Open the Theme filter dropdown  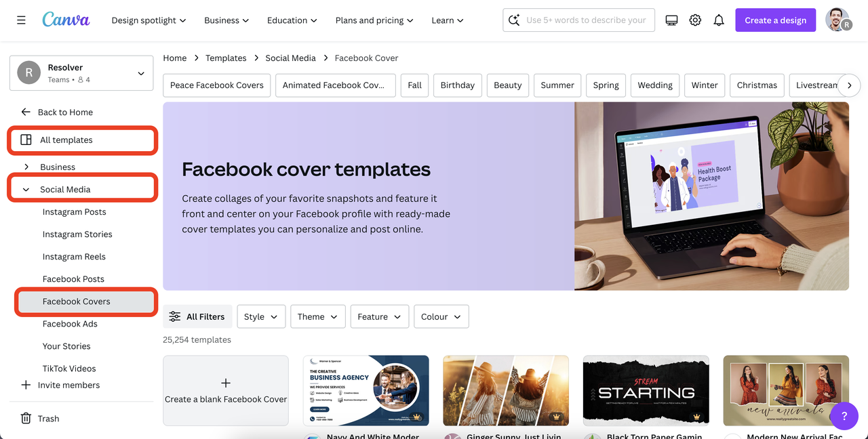(x=318, y=316)
